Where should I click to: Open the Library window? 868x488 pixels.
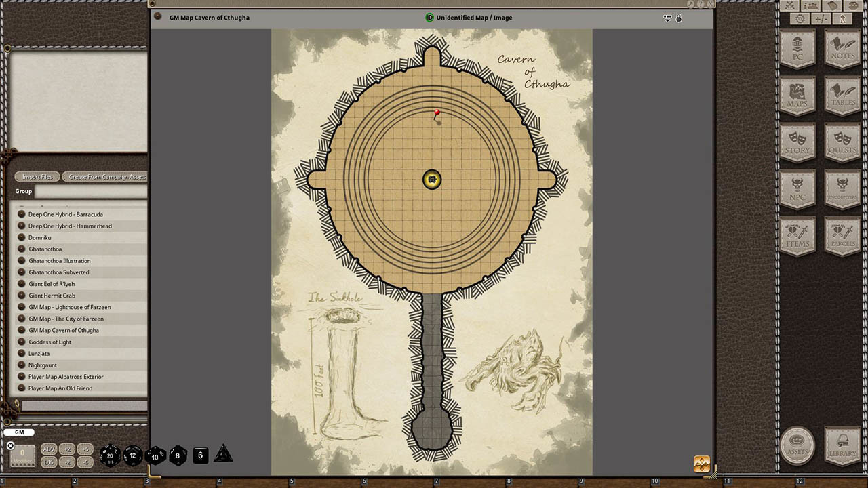[x=842, y=445]
